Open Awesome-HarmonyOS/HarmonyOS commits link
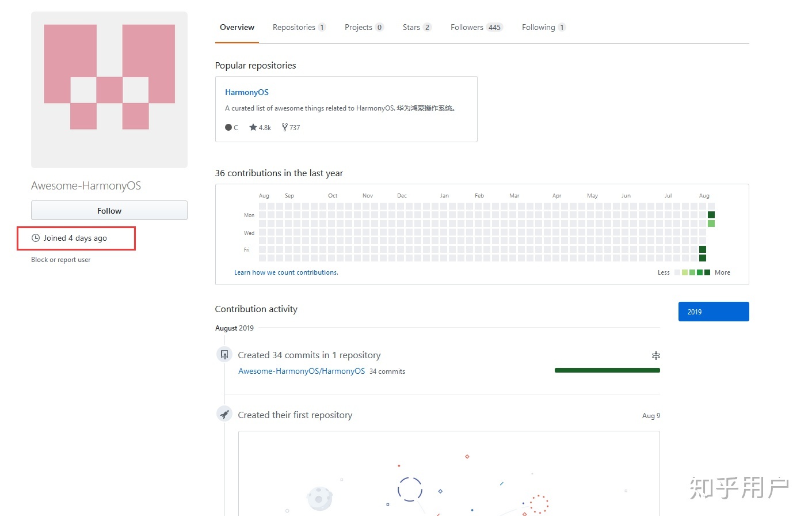Image resolution: width=812 pixels, height=516 pixels. [302, 371]
